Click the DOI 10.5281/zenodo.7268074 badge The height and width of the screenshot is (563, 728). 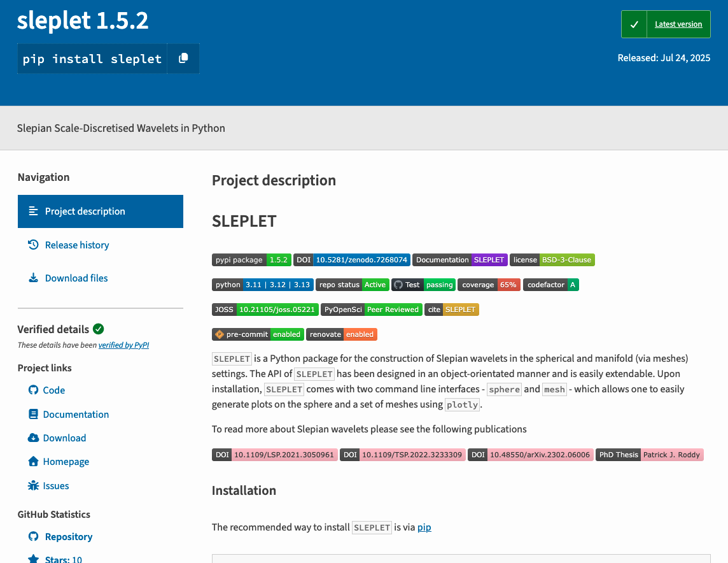pos(352,260)
